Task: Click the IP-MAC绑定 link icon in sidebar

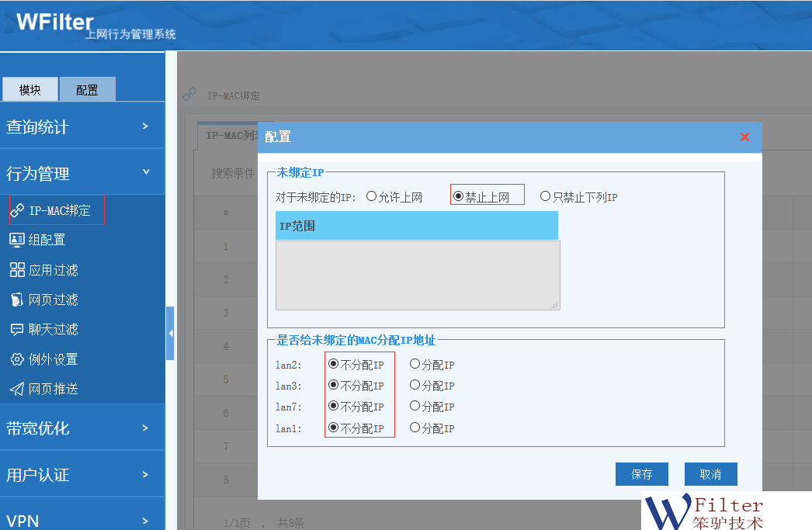Action: point(17,210)
